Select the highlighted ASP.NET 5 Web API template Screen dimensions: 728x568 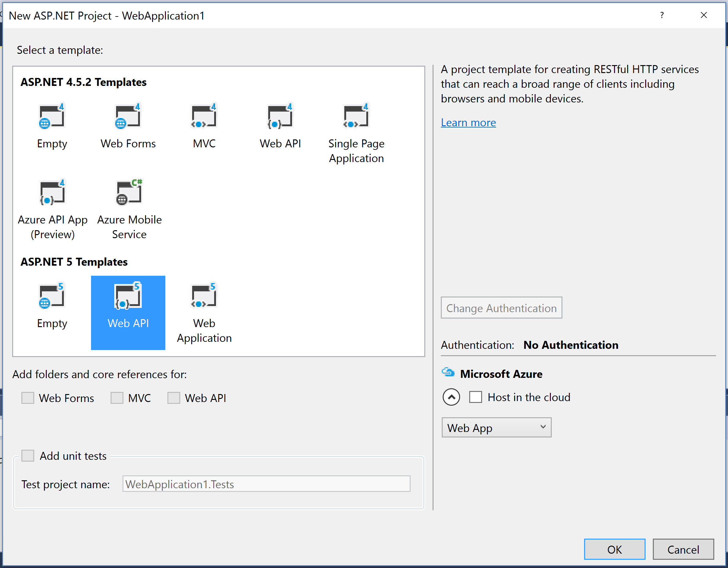128,312
